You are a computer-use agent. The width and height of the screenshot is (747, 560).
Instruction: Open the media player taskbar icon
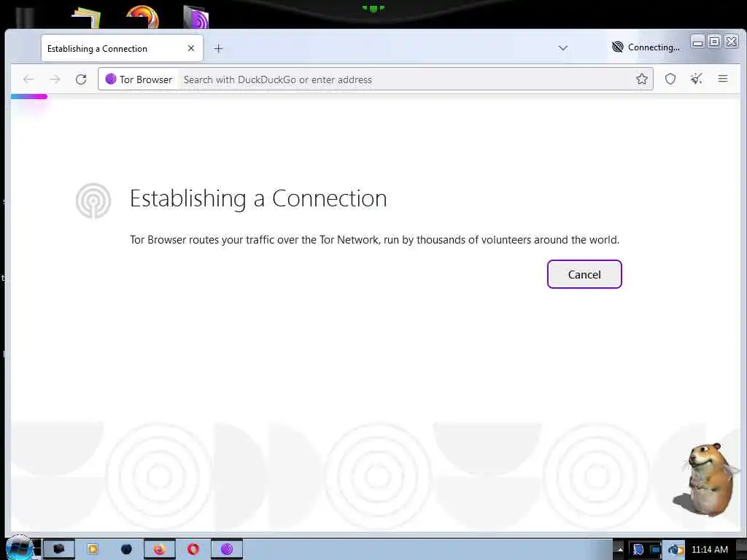click(93, 549)
